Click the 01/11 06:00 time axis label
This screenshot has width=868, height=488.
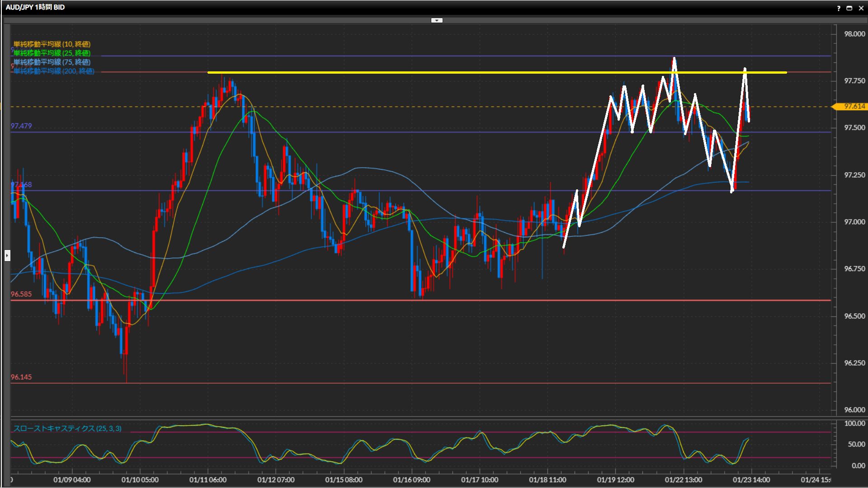coord(208,480)
